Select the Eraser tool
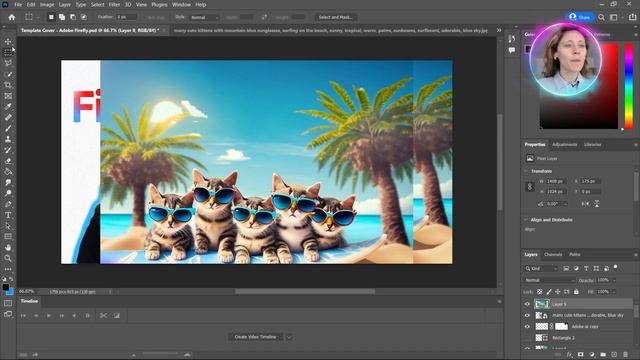 tap(8, 161)
